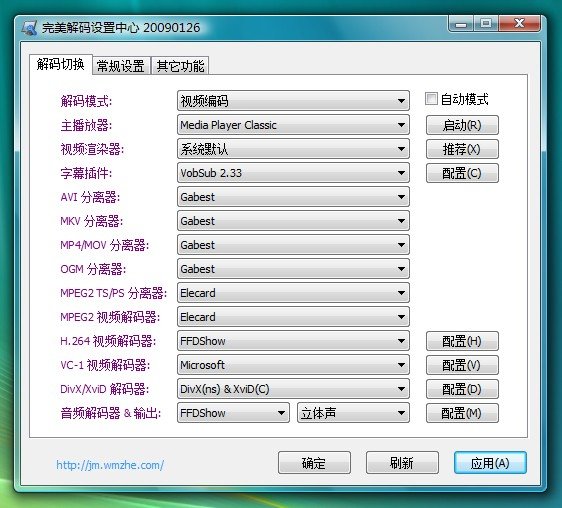The width and height of the screenshot is (562, 508).
Task: Click the H.264 视频解码器: label
Action: tap(108, 341)
